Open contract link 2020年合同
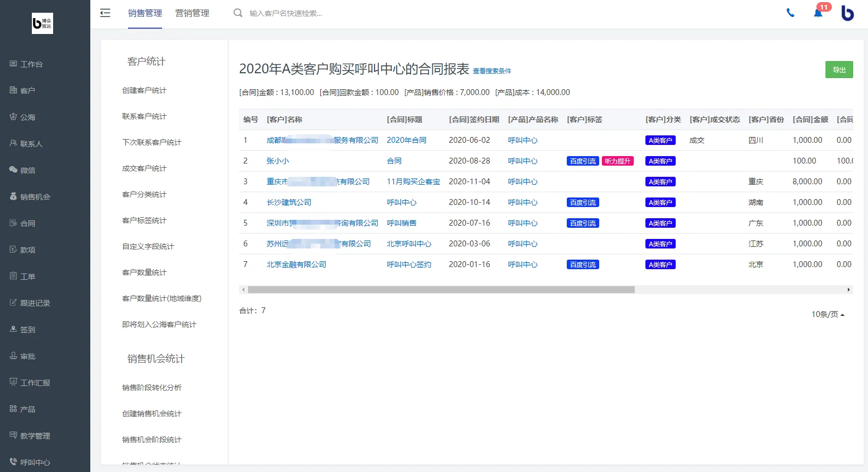868x472 pixels. pyautogui.click(x=407, y=140)
